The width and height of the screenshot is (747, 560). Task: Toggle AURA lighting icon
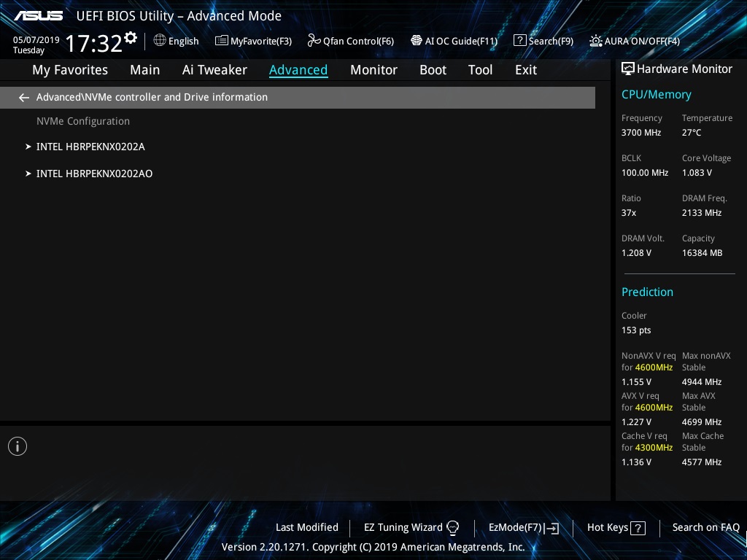point(595,41)
